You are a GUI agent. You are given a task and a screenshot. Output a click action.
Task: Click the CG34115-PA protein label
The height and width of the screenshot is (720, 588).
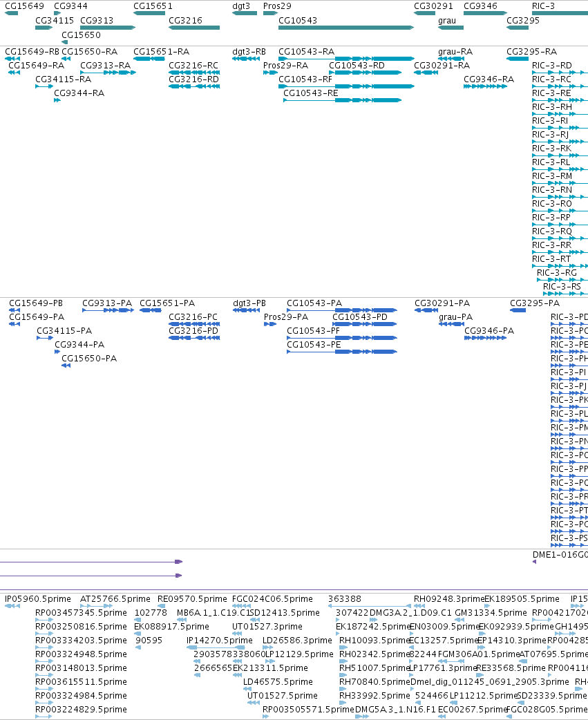[x=64, y=330]
